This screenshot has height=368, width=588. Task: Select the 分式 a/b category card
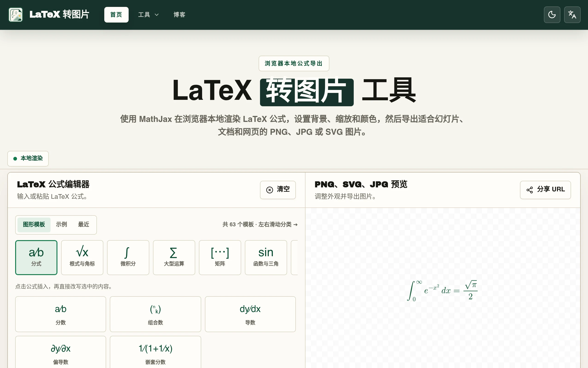[x=36, y=257]
